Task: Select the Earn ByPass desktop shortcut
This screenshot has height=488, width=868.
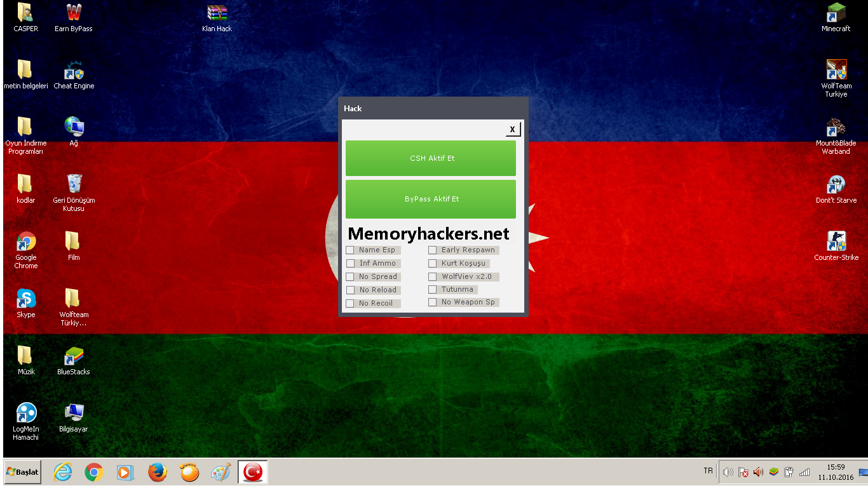Action: [74, 17]
